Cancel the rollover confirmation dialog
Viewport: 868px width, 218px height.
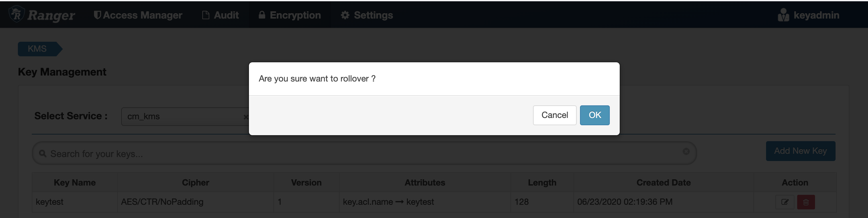(554, 115)
